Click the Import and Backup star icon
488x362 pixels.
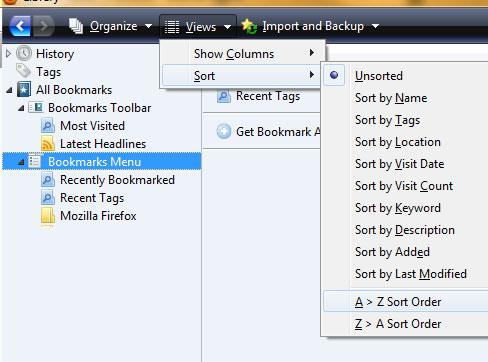[249, 26]
